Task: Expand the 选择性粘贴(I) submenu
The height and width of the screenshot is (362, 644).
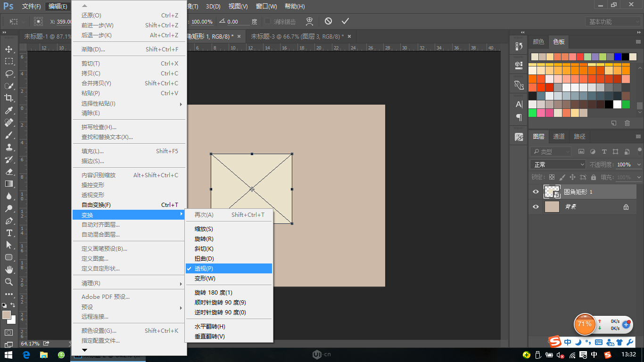Action: pos(129,103)
